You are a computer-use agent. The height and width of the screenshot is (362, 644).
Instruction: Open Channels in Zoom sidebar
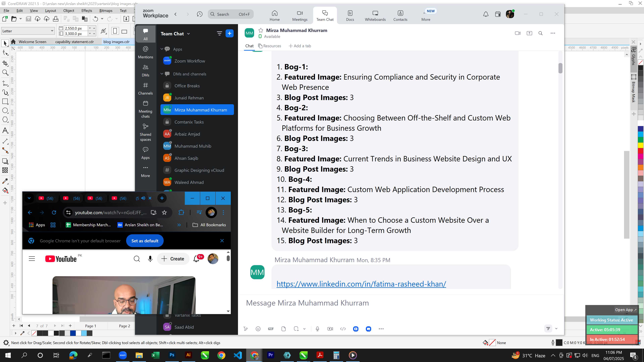(146, 88)
